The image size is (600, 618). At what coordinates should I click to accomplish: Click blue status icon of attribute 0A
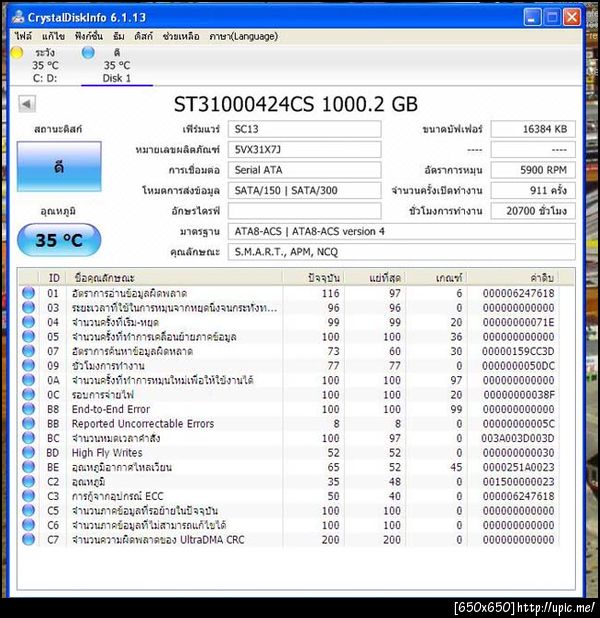pyautogui.click(x=28, y=380)
